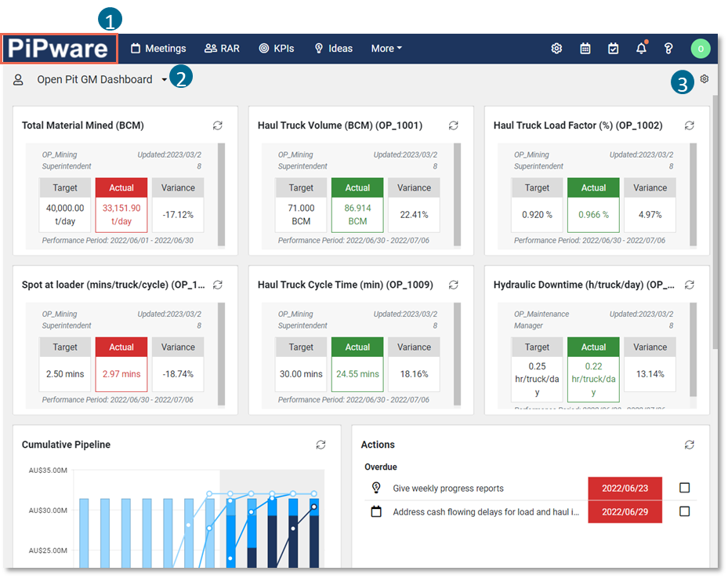Check the Give weekly progress reports checkbox
The width and height of the screenshot is (728, 578).
click(684, 487)
